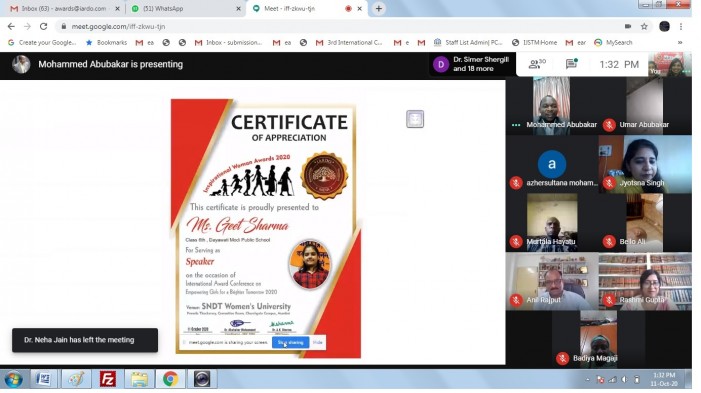Bookmark this page with star icon
The width and height of the screenshot is (701, 393).
pos(644,26)
